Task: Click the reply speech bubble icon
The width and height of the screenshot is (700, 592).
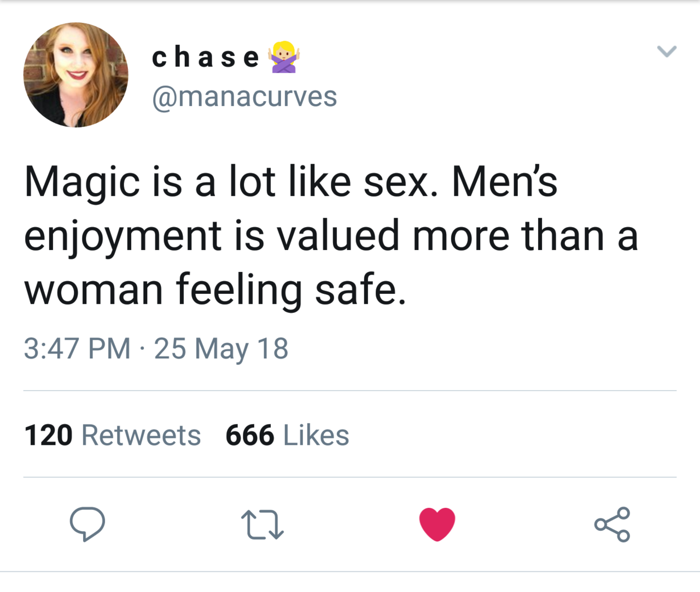Action: pyautogui.click(x=87, y=524)
